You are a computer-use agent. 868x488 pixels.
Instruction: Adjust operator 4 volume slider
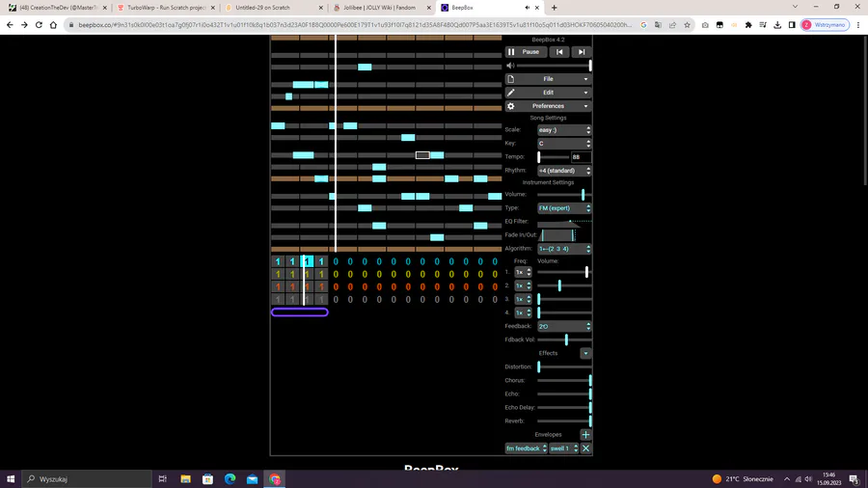click(x=564, y=312)
